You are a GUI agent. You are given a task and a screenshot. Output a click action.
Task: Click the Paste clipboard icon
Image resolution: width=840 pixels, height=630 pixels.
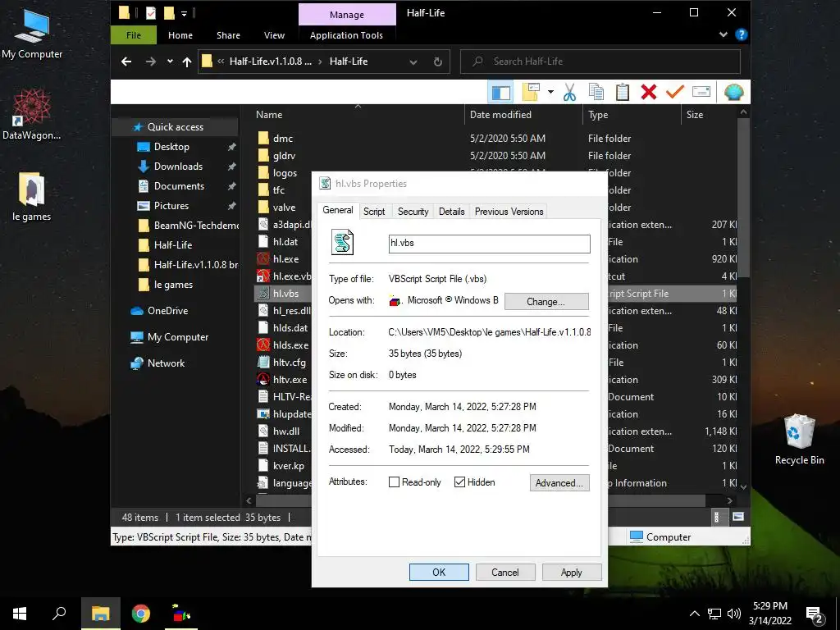click(x=622, y=92)
